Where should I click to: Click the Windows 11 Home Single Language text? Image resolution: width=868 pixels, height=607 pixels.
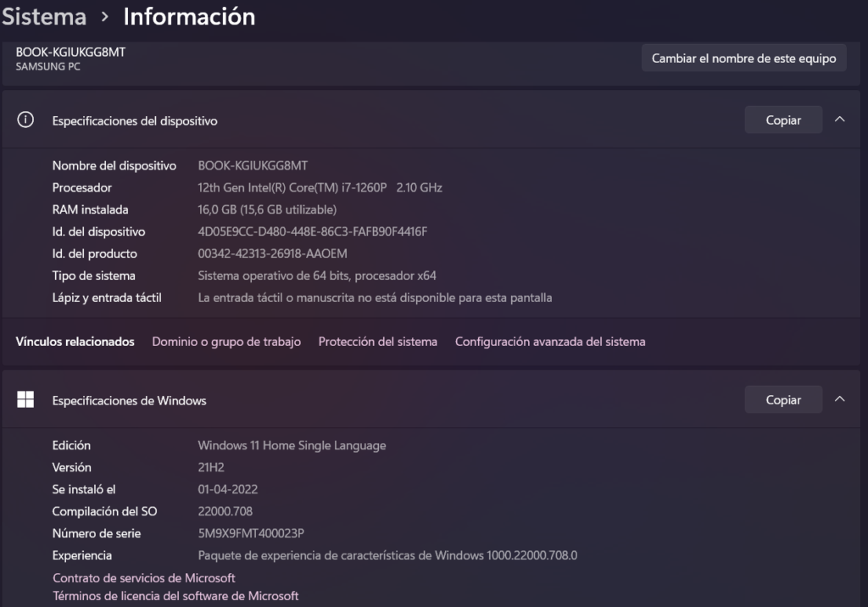[292, 445]
